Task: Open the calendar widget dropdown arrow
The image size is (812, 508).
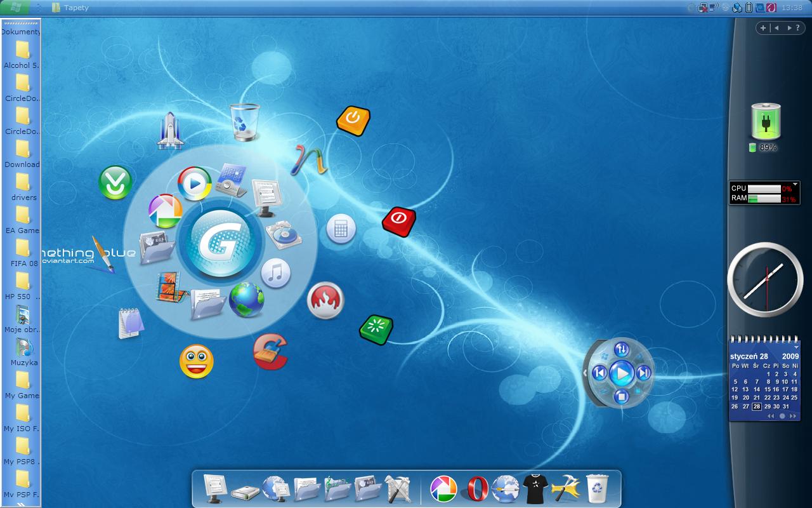Action: (x=796, y=347)
